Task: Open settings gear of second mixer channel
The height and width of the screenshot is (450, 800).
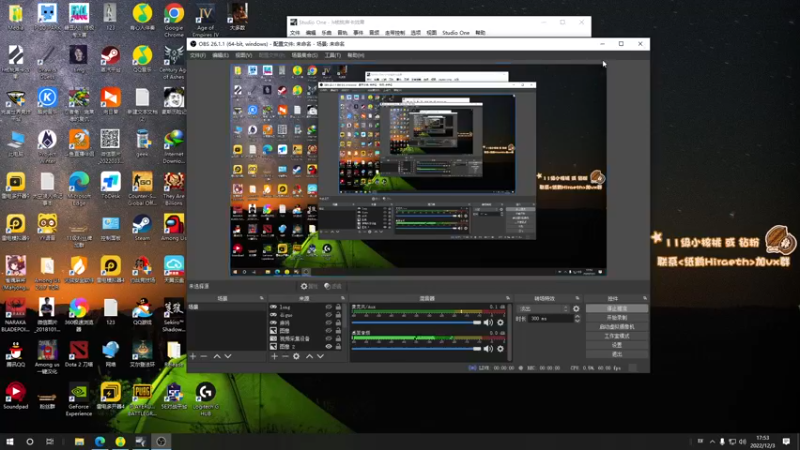Action: coord(501,349)
